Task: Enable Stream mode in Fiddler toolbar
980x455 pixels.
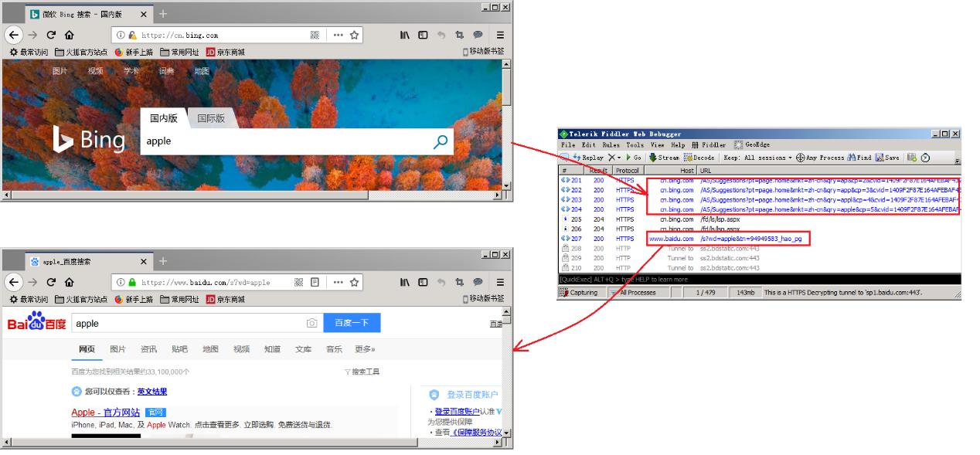Action: click(664, 158)
